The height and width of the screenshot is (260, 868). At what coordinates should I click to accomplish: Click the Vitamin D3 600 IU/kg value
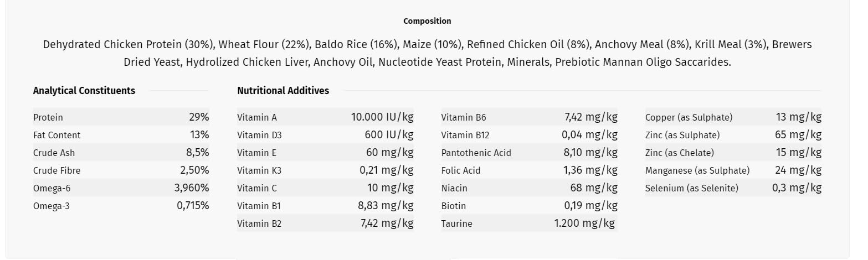pos(389,135)
